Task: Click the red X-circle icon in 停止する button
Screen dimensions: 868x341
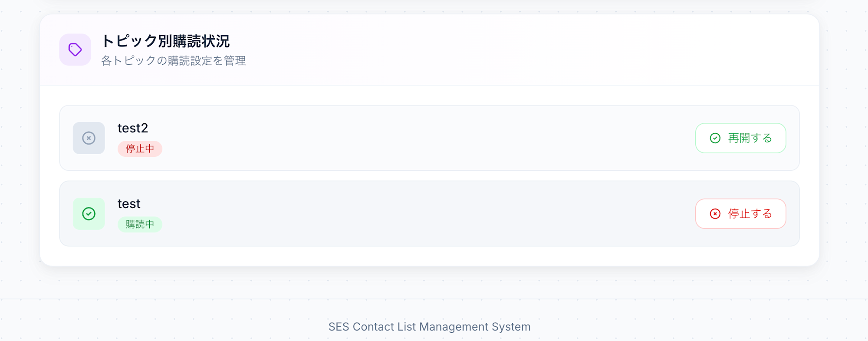Action: 715,214
